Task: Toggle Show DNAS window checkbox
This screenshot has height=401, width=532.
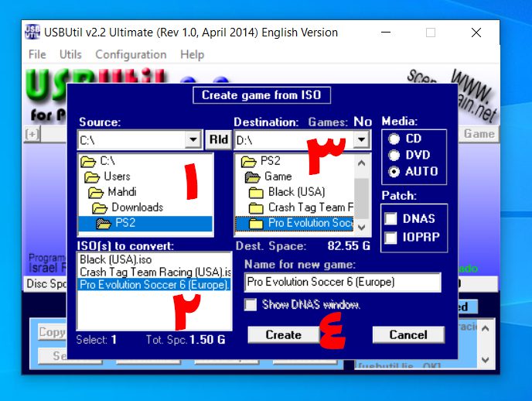Action: [x=251, y=304]
